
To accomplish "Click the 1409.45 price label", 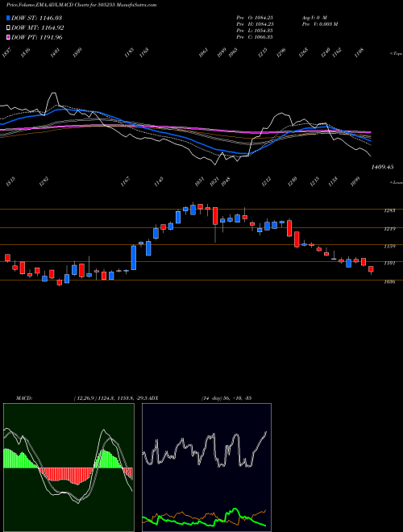I will pyautogui.click(x=382, y=167).
